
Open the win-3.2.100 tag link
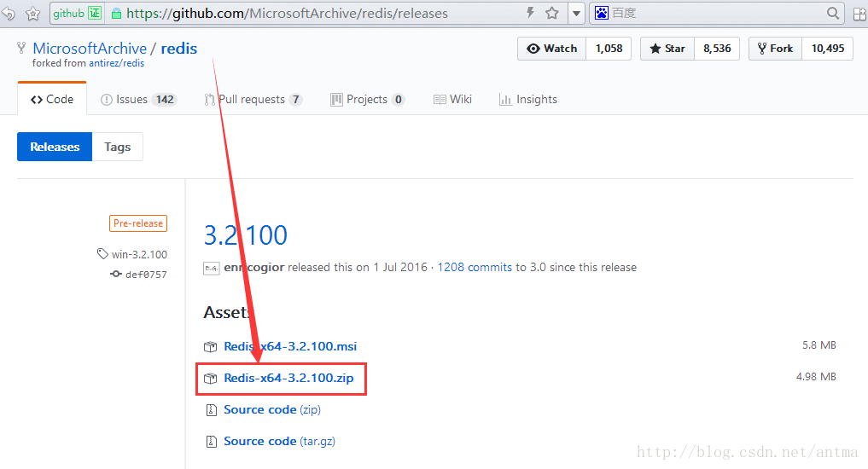pos(139,254)
